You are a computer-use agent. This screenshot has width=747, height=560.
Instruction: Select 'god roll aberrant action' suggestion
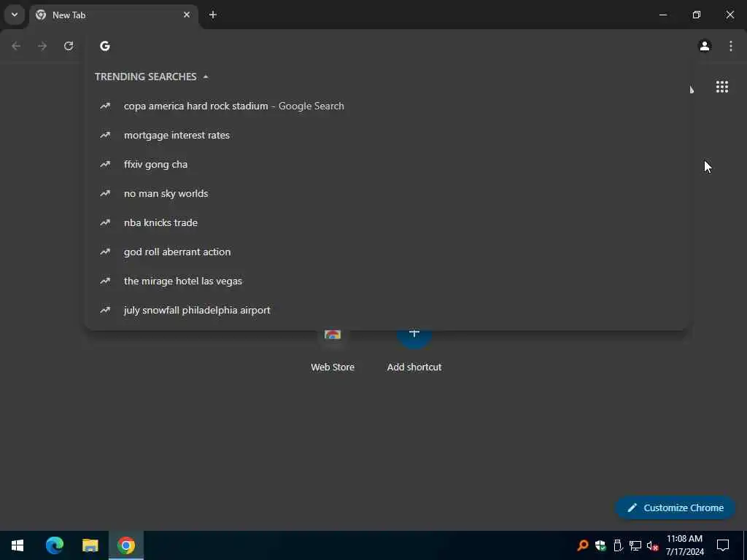(x=387, y=252)
